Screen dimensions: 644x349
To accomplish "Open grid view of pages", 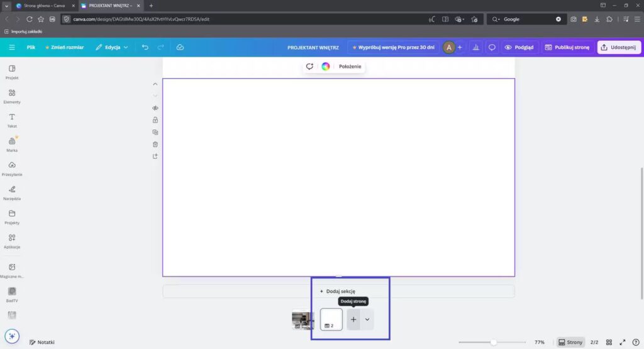I will click(609, 342).
